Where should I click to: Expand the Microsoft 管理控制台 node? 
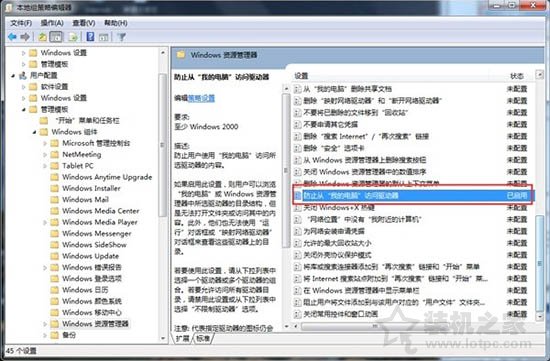(45, 143)
